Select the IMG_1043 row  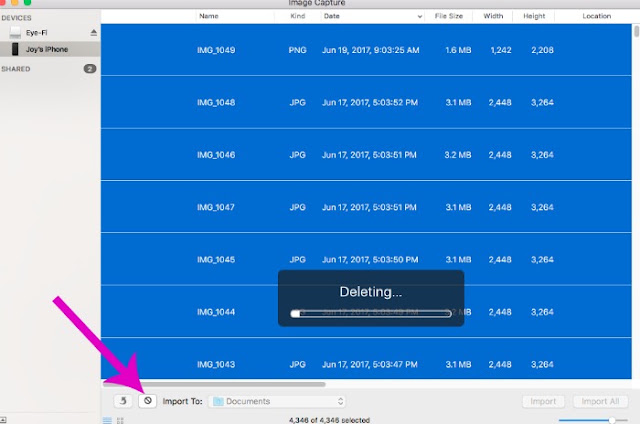click(x=366, y=359)
